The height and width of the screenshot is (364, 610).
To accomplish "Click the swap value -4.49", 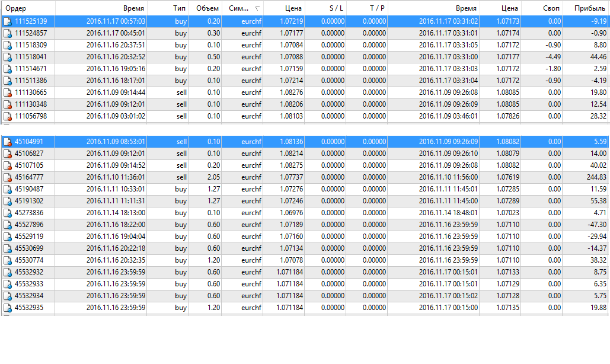I will [553, 57].
